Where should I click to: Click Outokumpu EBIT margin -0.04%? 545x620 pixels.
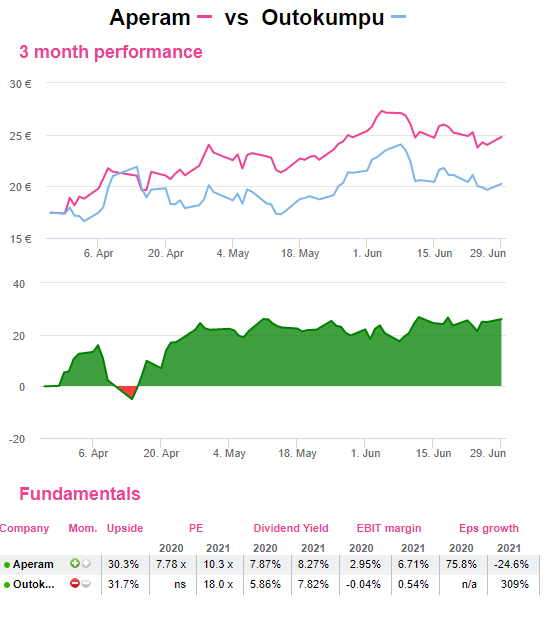pos(363,584)
